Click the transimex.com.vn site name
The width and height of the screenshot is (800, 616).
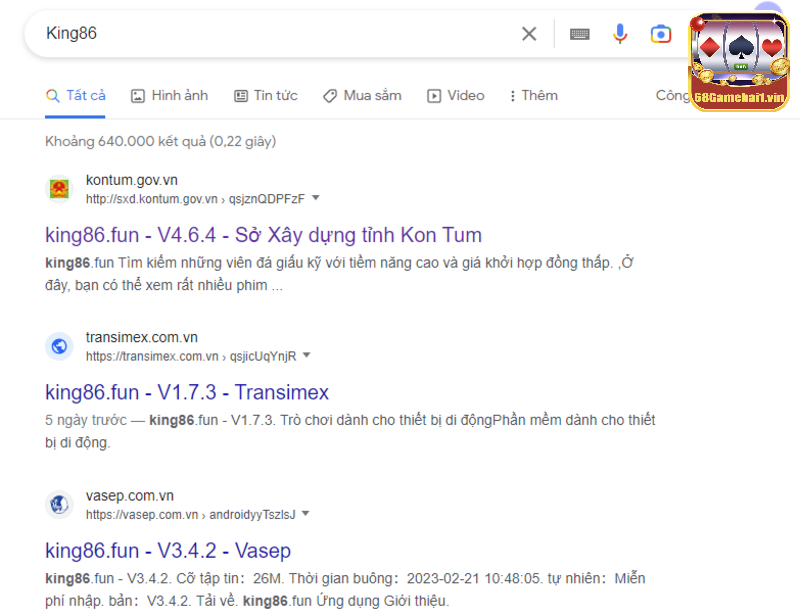point(141,337)
